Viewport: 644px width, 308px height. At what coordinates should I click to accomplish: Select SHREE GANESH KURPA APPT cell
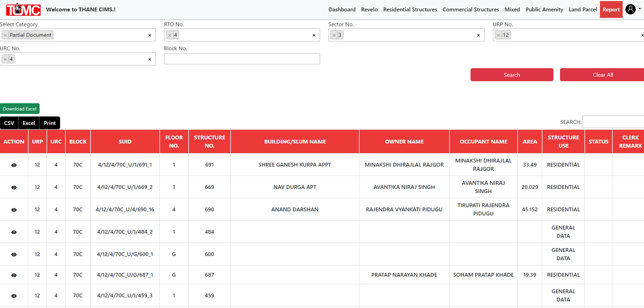click(x=295, y=165)
